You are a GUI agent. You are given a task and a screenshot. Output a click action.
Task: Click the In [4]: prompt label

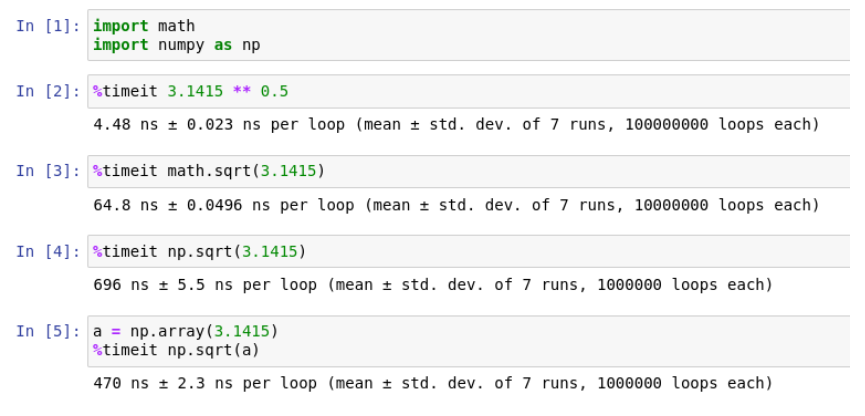coord(48,252)
